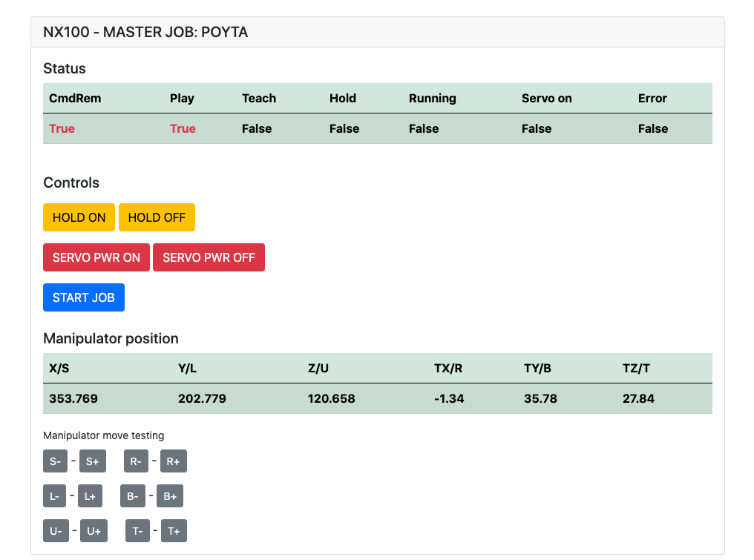Enable servo power with SERVO PWR ON
Image resolution: width=754 pixels, height=560 pixels.
pos(96,257)
